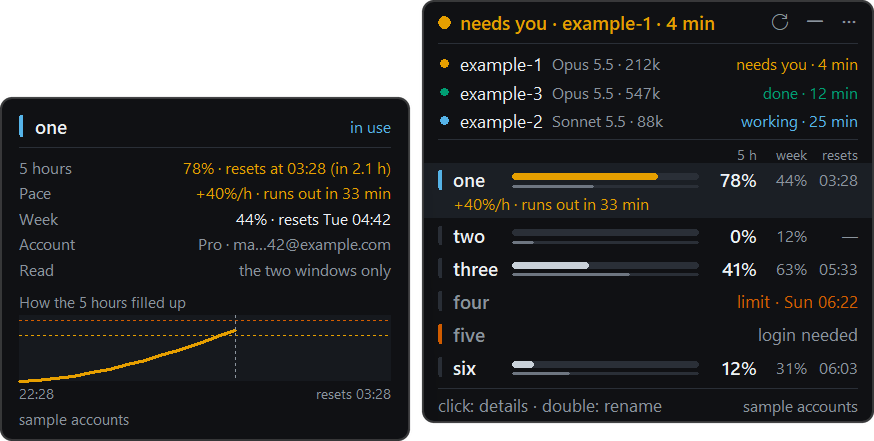Click the blue marker bar beside account one row
874x441 pixels.
(440, 180)
